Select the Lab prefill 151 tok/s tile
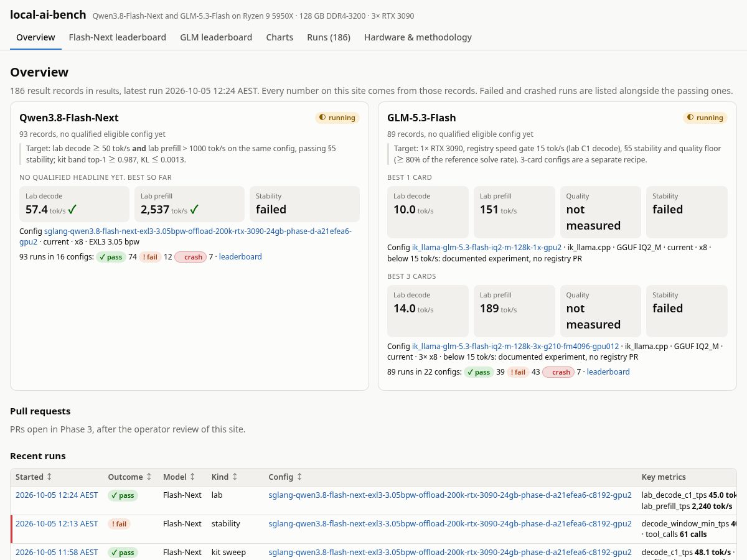 click(x=514, y=212)
